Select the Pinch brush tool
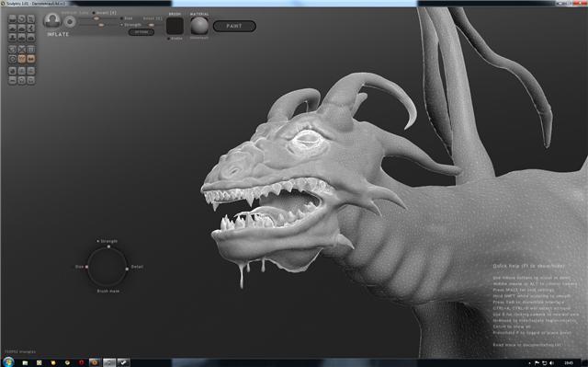This screenshot has width=588, height=367. [22, 37]
